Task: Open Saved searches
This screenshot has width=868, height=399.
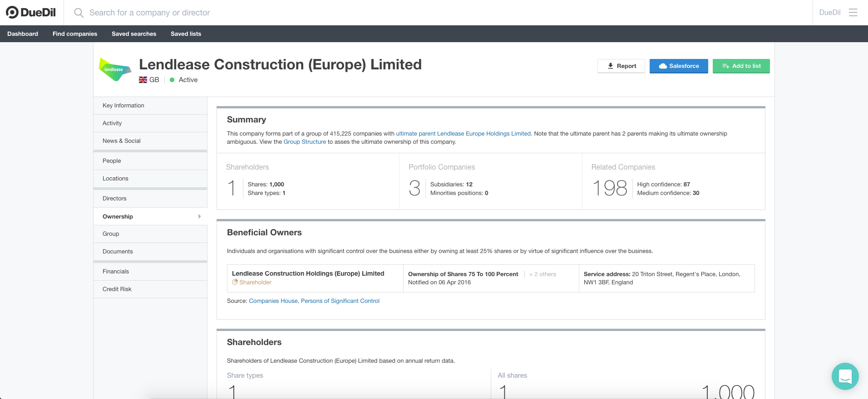Action: pyautogui.click(x=134, y=34)
